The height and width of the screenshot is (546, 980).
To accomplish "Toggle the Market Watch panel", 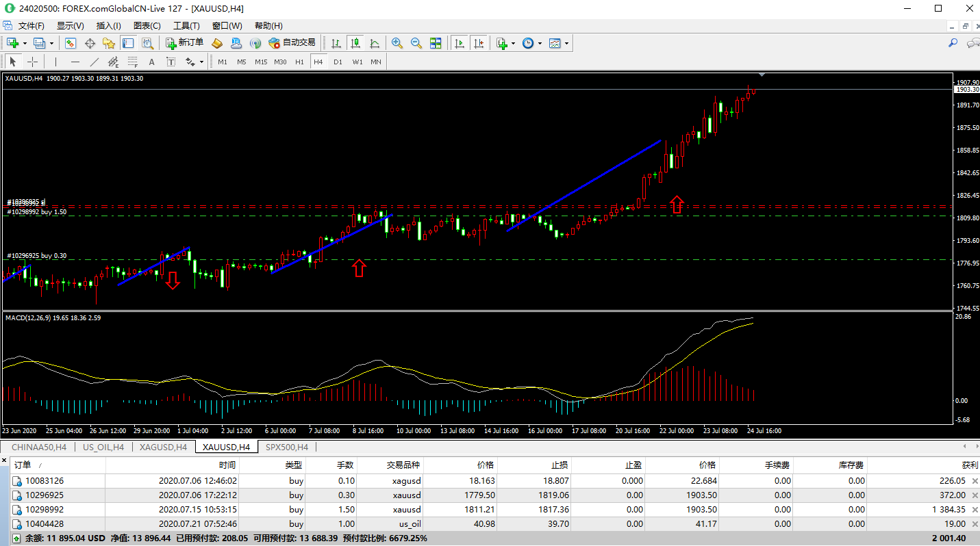I will (x=70, y=43).
